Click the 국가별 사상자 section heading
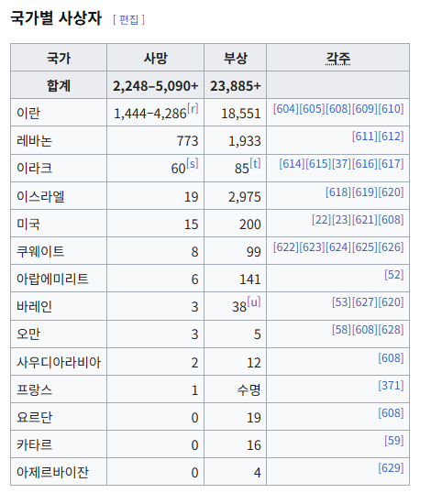The height and width of the screenshot is (504, 442). pos(56,18)
